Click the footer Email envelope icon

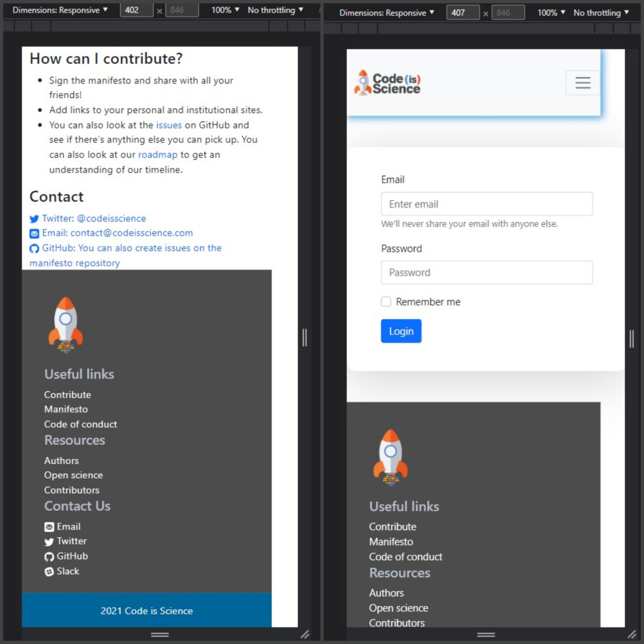point(49,527)
